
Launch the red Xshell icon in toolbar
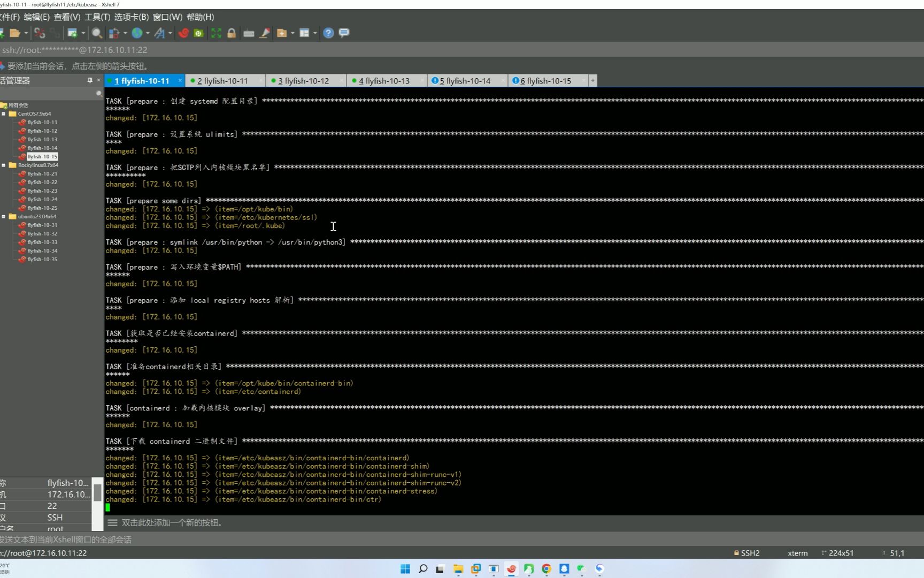tap(183, 33)
